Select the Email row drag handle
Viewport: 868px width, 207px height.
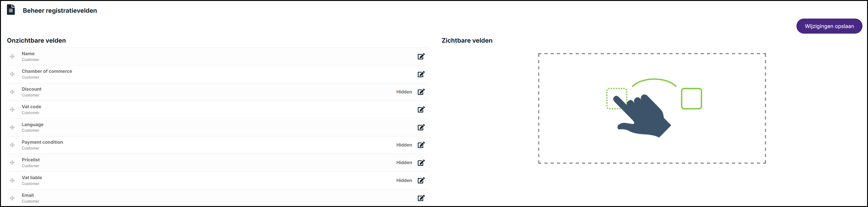pyautogui.click(x=12, y=198)
